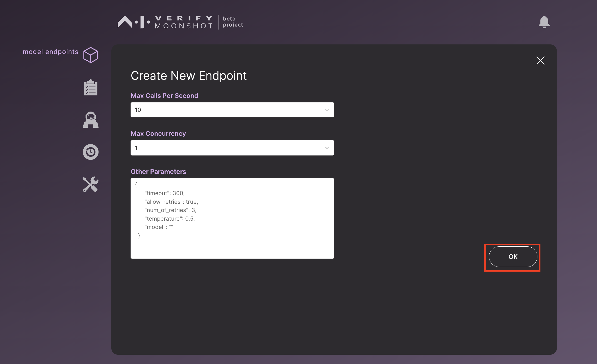The height and width of the screenshot is (364, 597).
Task: Close the Create New Endpoint dialog
Action: 540,61
